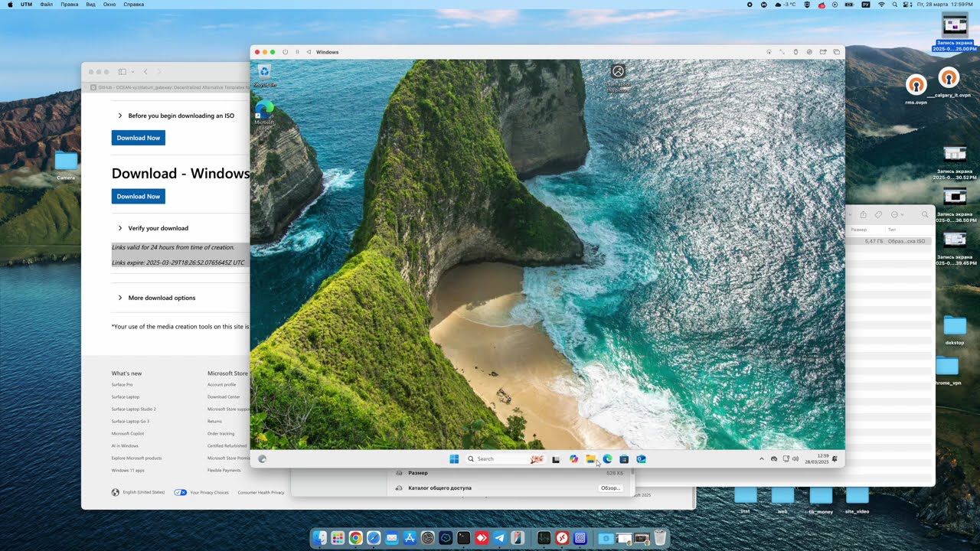This screenshot has height=551, width=980.
Task: Click the UTM power button in Windows window toolbar
Action: 285,52
